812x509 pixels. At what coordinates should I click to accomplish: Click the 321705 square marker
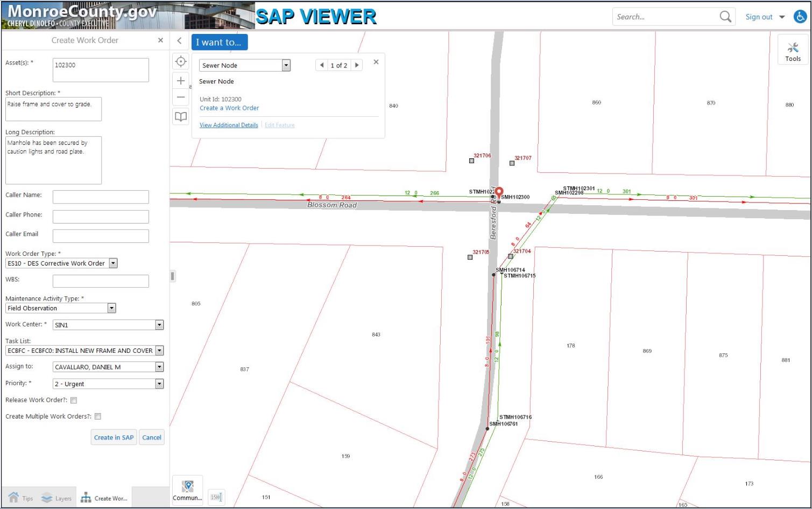point(470,257)
